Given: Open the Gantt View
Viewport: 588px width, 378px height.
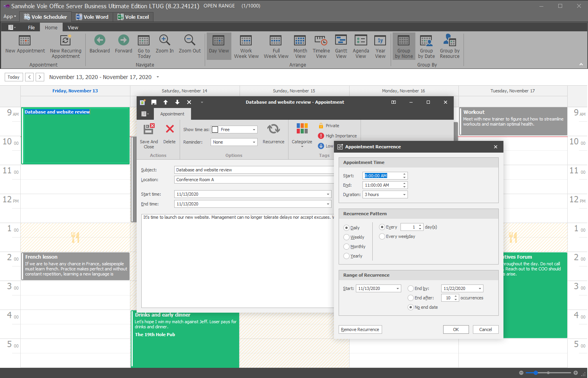Looking at the screenshot, I should [341, 47].
